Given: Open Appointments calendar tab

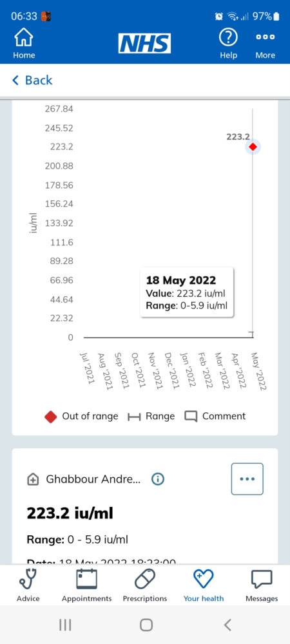Looking at the screenshot, I should click(86, 579).
